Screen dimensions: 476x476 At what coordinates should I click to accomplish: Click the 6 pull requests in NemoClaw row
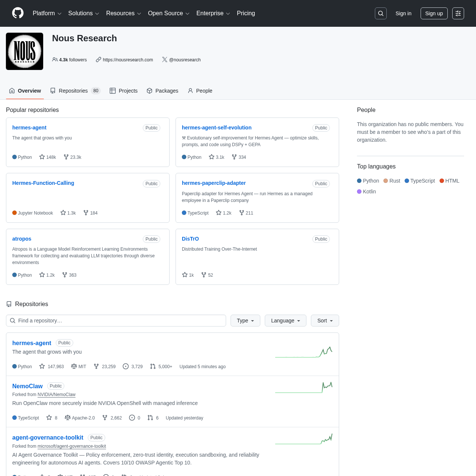(x=153, y=418)
